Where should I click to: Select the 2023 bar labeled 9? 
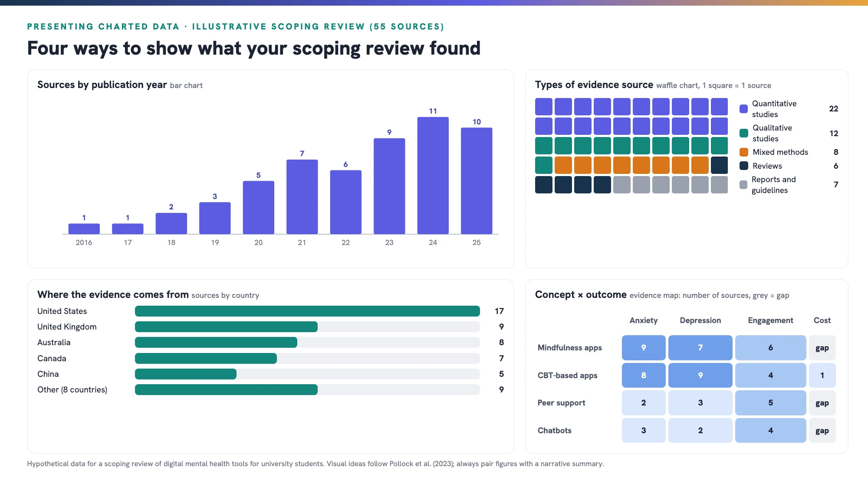point(389,186)
